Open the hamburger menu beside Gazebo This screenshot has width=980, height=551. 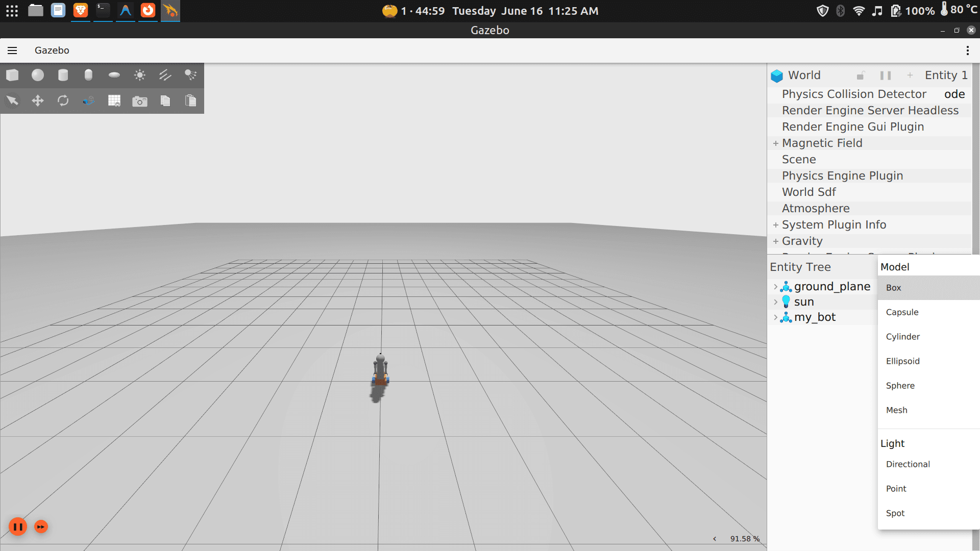[x=12, y=51]
